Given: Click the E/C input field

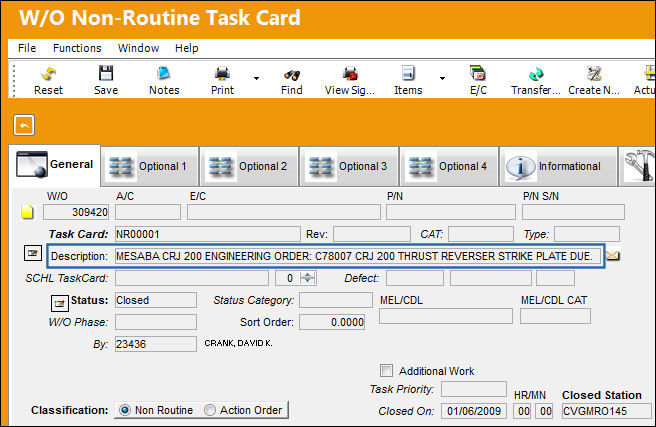Looking at the screenshot, I should point(284,212).
